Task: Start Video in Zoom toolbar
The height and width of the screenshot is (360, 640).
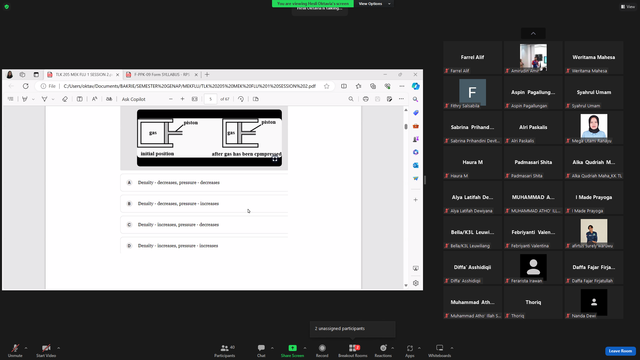Action: click(46, 350)
